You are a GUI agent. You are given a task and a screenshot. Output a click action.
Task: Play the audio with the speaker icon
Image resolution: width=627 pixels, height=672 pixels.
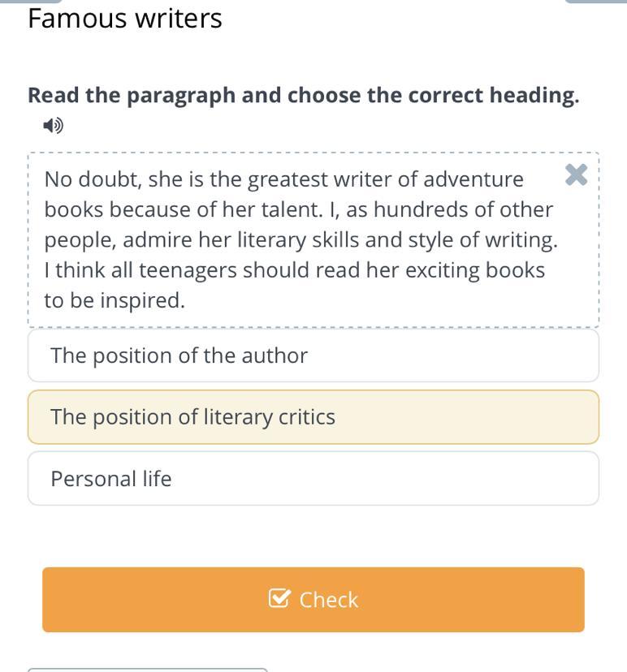(x=53, y=126)
